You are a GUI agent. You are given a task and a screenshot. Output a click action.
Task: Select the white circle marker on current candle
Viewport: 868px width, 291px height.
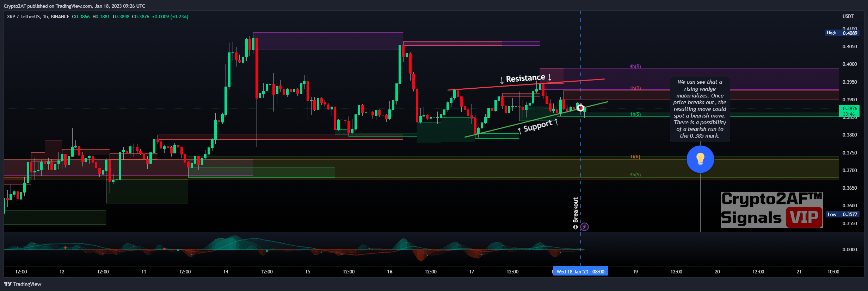pyautogui.click(x=580, y=108)
